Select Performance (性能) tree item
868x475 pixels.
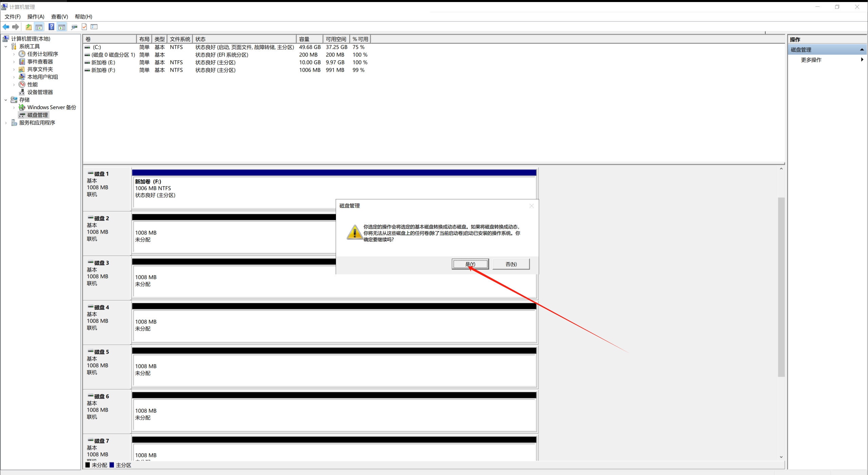pos(33,84)
